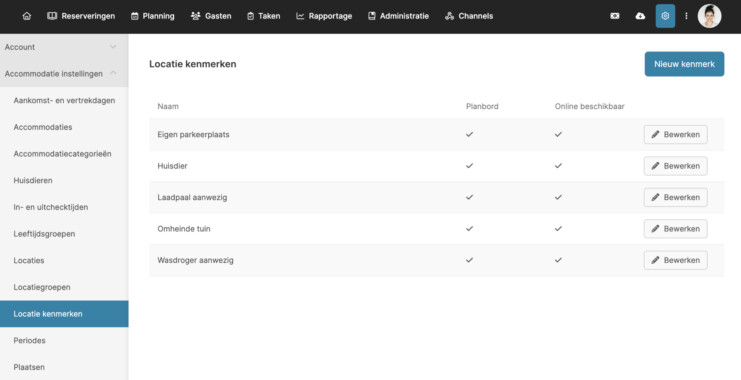
Task: Click the Nieuw kenmerk button
Action: (x=684, y=64)
